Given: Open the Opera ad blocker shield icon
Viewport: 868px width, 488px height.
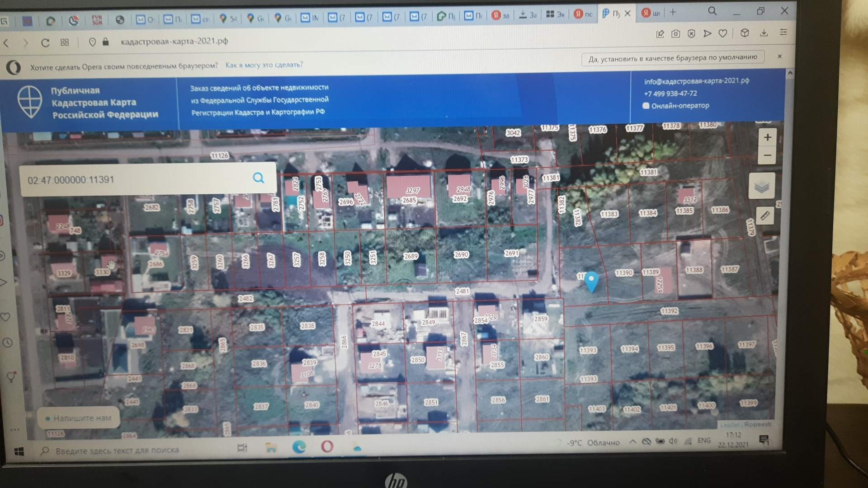Looking at the screenshot, I should pyautogui.click(x=691, y=34).
